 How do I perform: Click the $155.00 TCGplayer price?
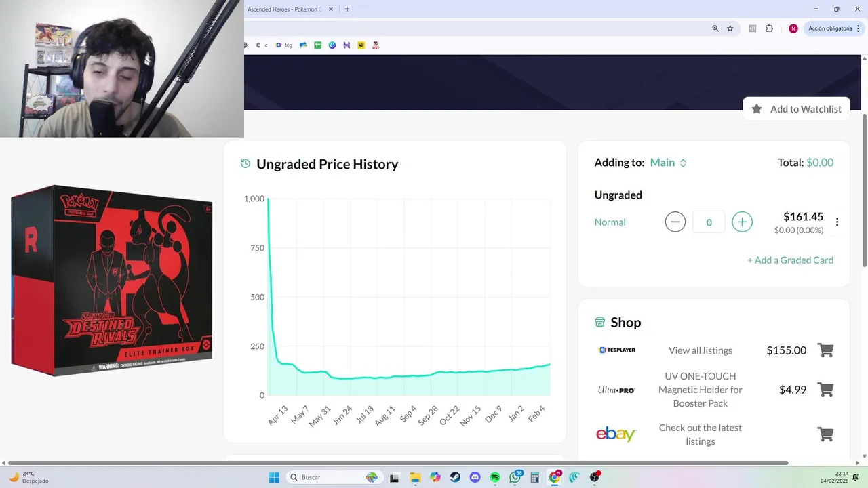pos(786,350)
